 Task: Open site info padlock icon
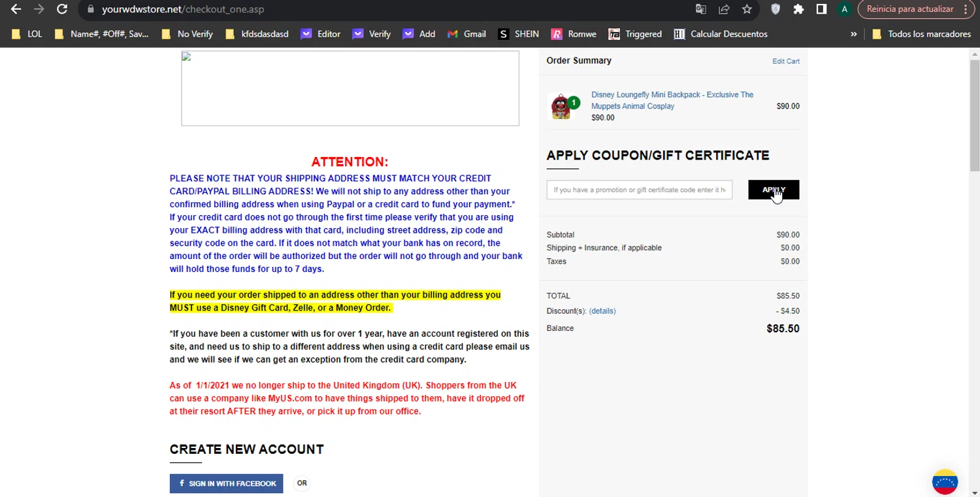click(91, 9)
